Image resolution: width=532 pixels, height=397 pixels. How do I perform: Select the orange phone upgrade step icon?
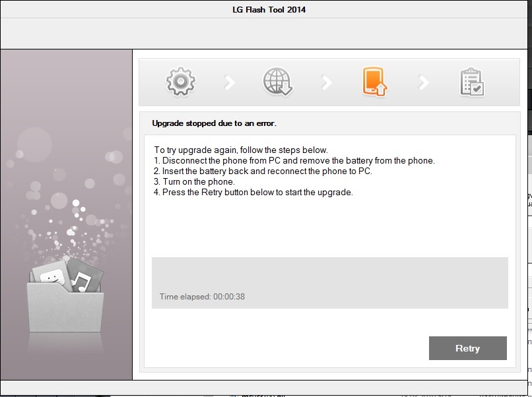[374, 82]
